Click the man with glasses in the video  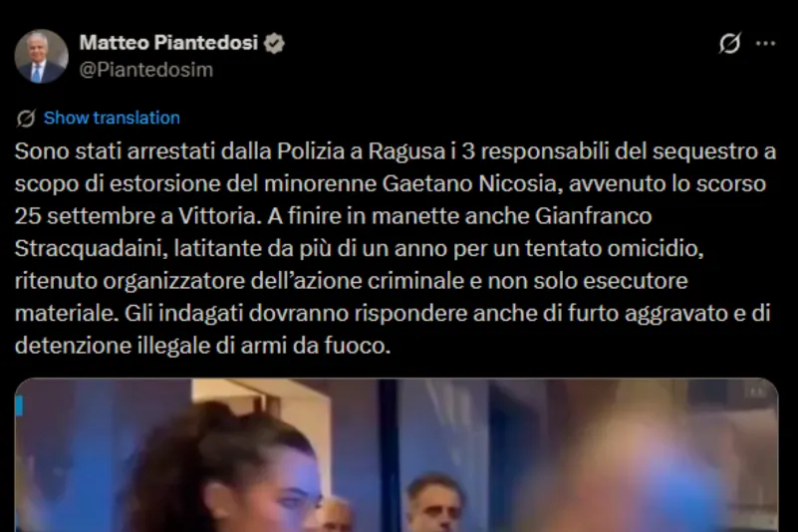tap(434, 504)
